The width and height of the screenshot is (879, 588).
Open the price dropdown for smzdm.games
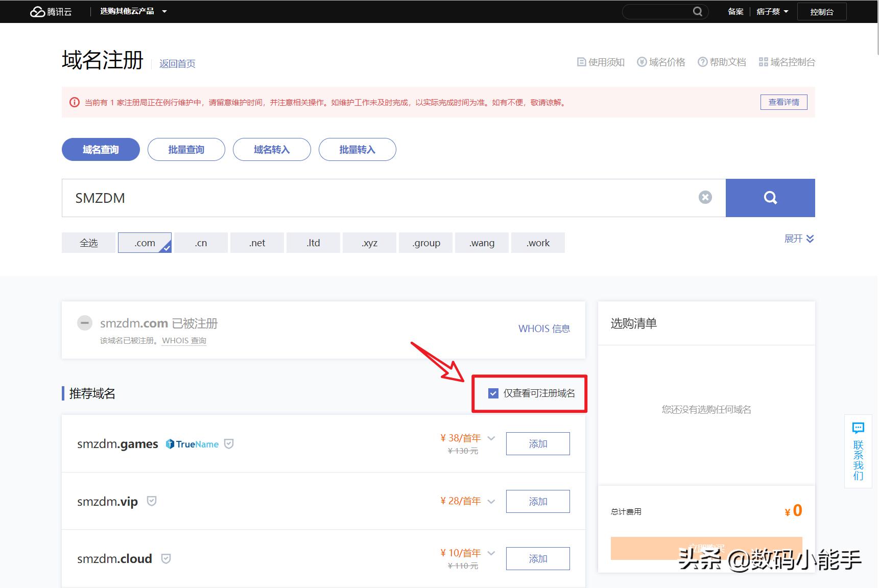click(491, 438)
